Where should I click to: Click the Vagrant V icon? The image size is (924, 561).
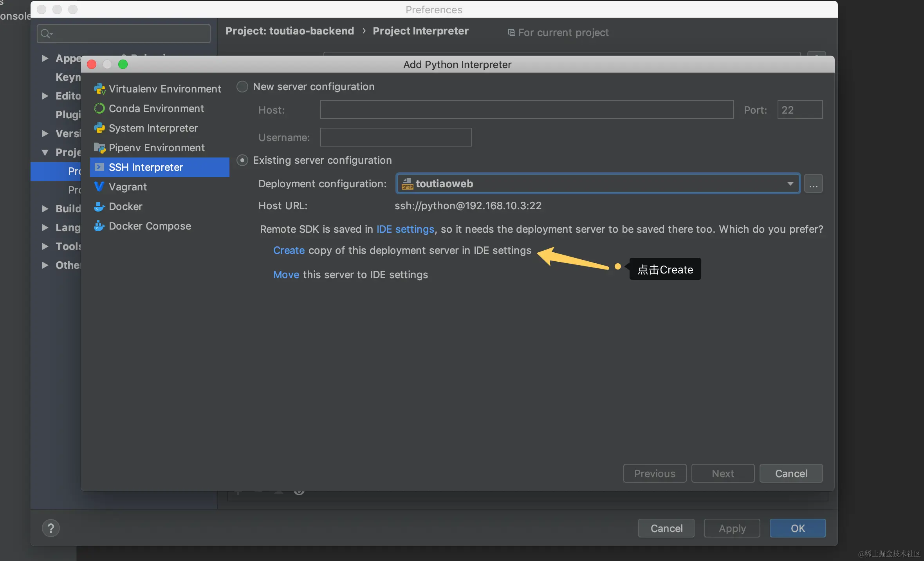(99, 187)
